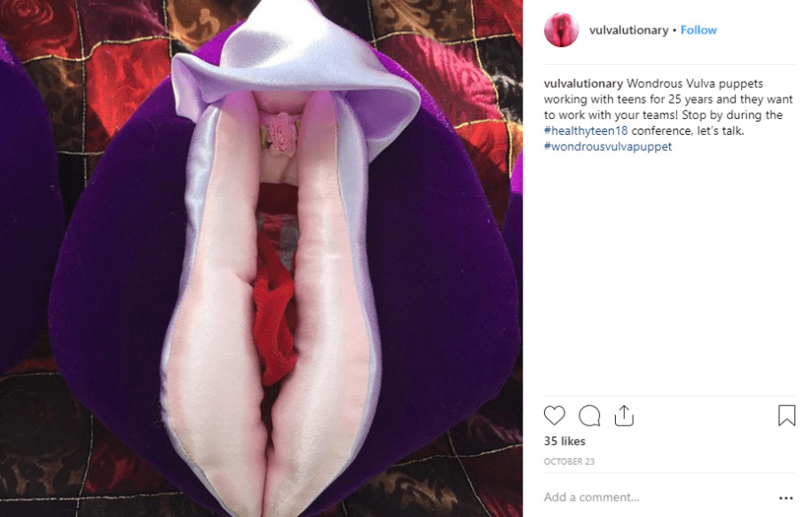Viewport: 812px width, 517px height.
Task: Open post permalink via October 23 date
Action: pos(569,461)
